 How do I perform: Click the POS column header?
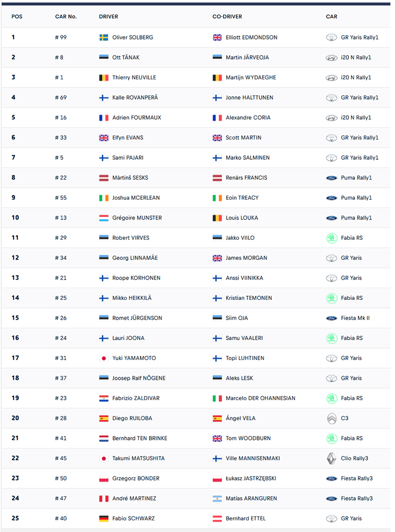(x=17, y=17)
